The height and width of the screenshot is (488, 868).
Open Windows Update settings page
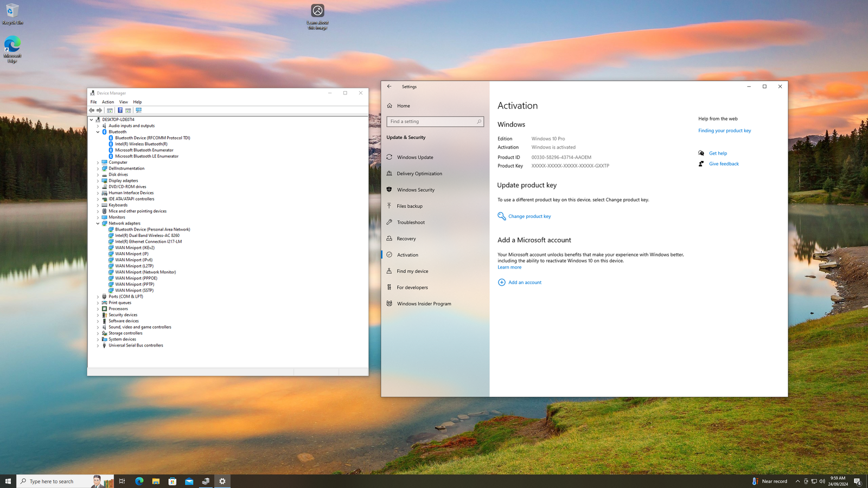pyautogui.click(x=415, y=157)
